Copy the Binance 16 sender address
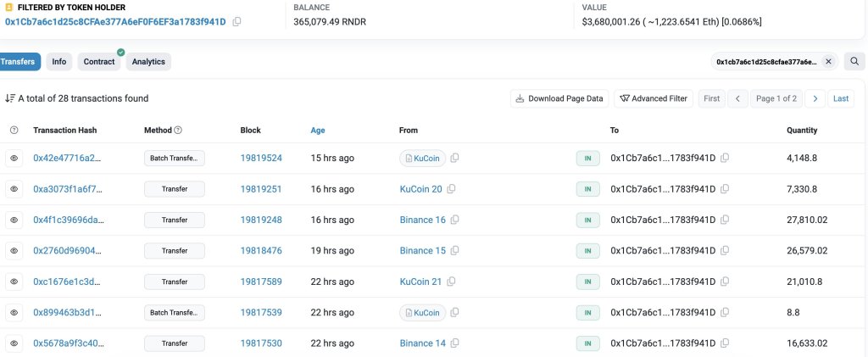The width and height of the screenshot is (868, 357). (x=455, y=220)
